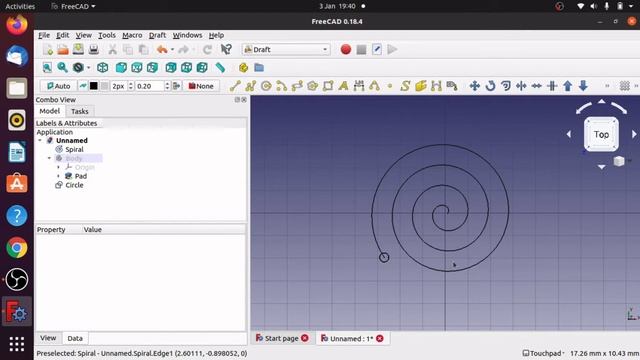This screenshot has height=360, width=640.
Task: Open the black line color swatch
Action: pos(93,86)
